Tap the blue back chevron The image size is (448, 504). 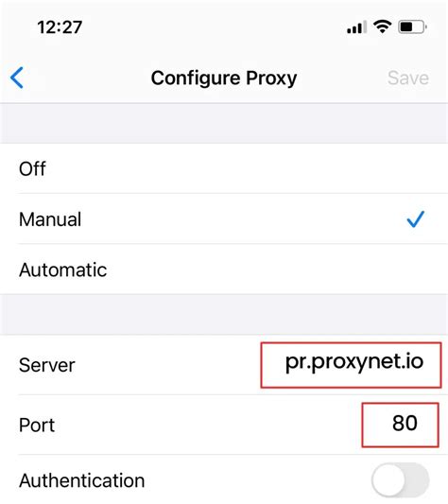[x=17, y=78]
